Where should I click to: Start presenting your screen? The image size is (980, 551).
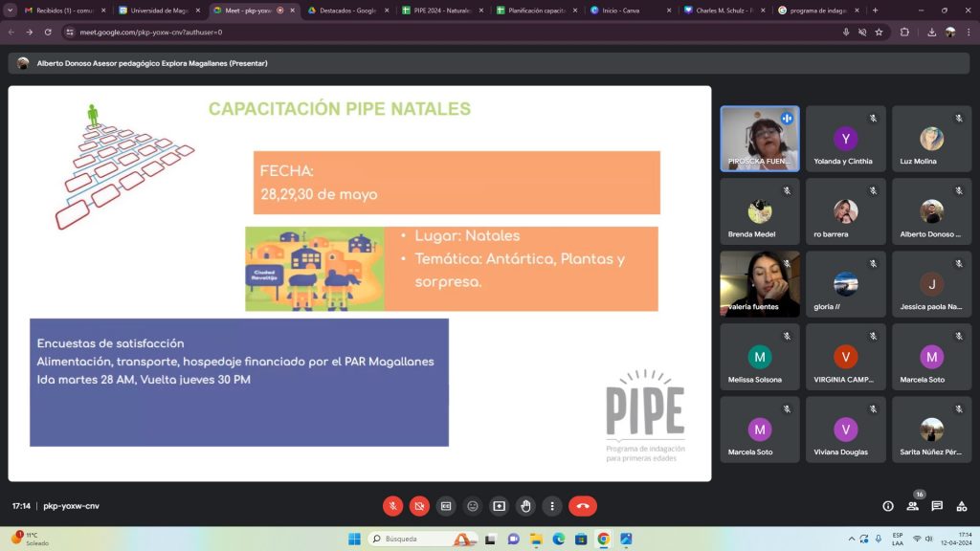coord(499,505)
